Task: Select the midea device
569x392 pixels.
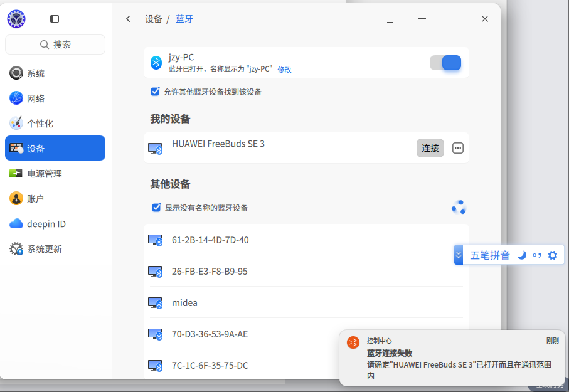Action: tap(306, 303)
